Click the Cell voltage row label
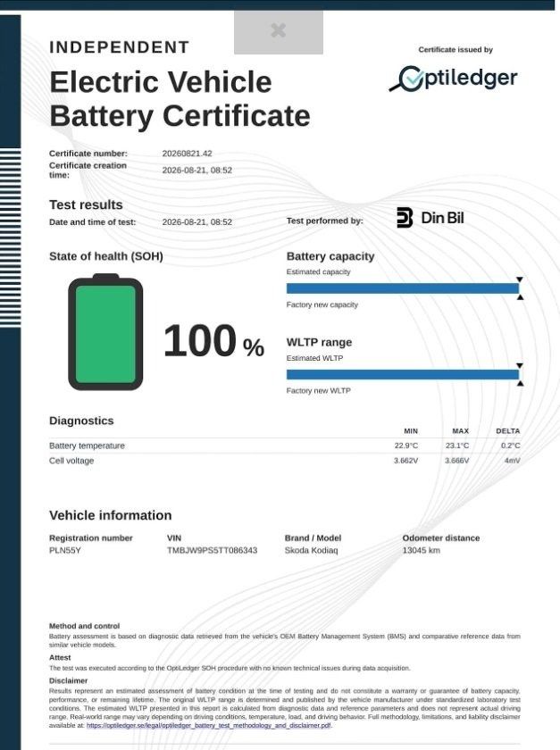Screen dimensions: 560x750 (x=71, y=461)
